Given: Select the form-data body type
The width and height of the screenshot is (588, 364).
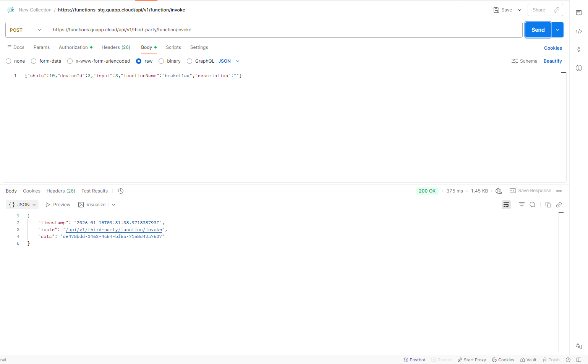Looking at the screenshot, I should point(34,61).
